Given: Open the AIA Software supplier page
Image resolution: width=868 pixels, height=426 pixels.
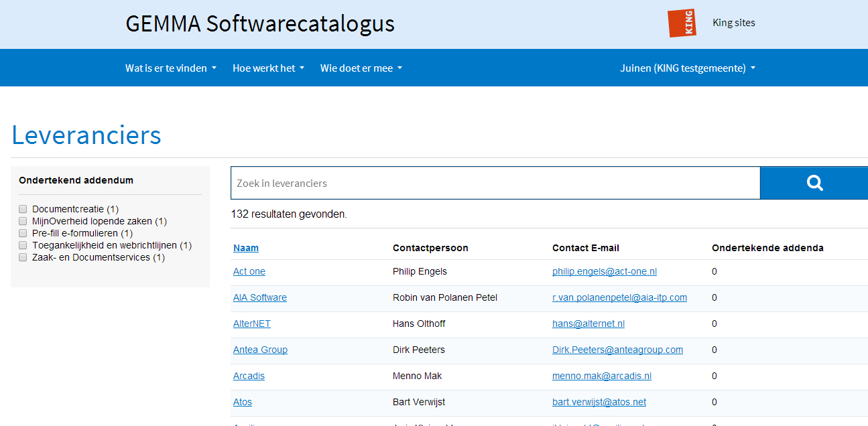Looking at the screenshot, I should (x=260, y=297).
